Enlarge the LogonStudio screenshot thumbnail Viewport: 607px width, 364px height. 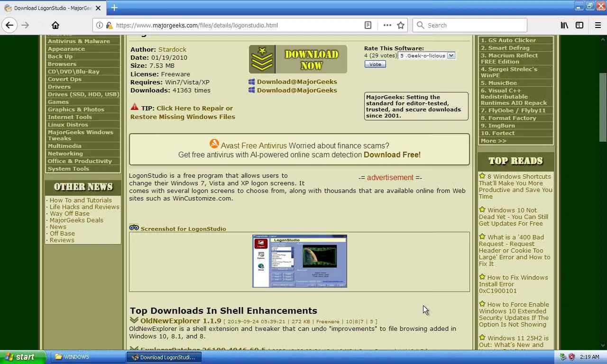(299, 261)
